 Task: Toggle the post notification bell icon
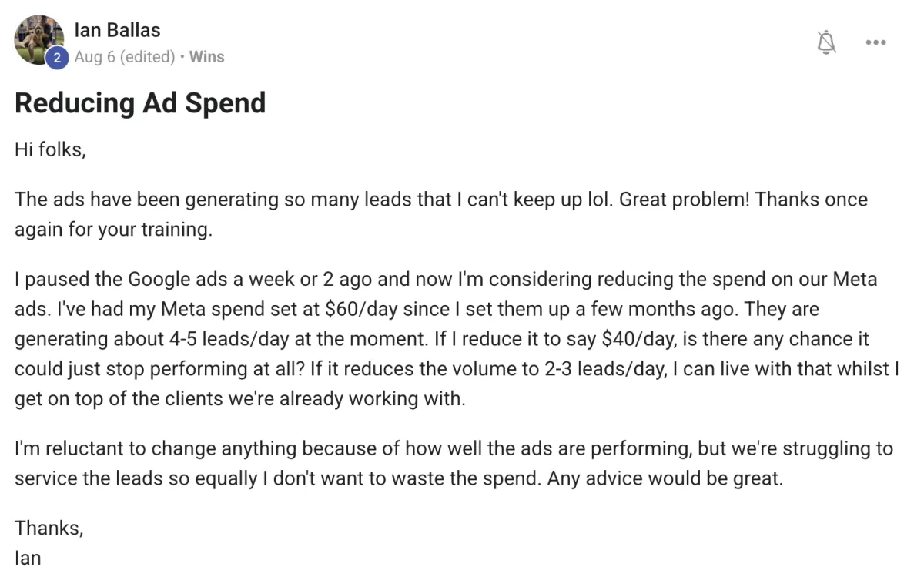pyautogui.click(x=826, y=42)
